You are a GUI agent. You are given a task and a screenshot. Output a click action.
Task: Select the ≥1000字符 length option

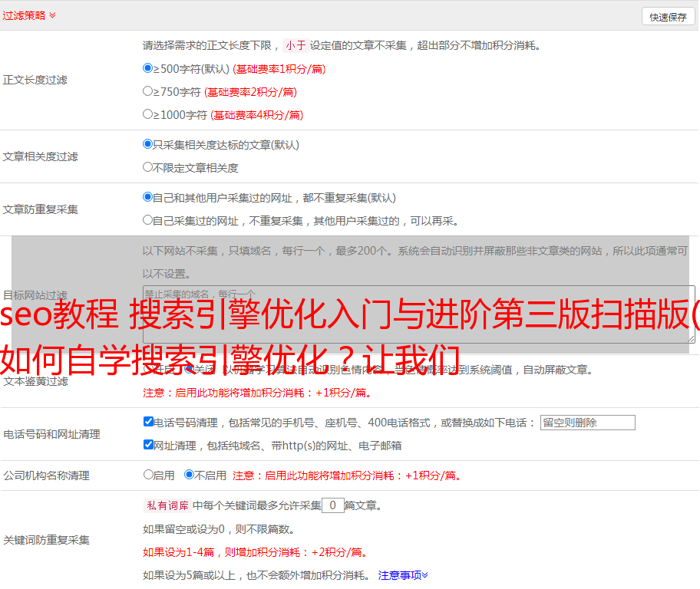click(x=148, y=114)
